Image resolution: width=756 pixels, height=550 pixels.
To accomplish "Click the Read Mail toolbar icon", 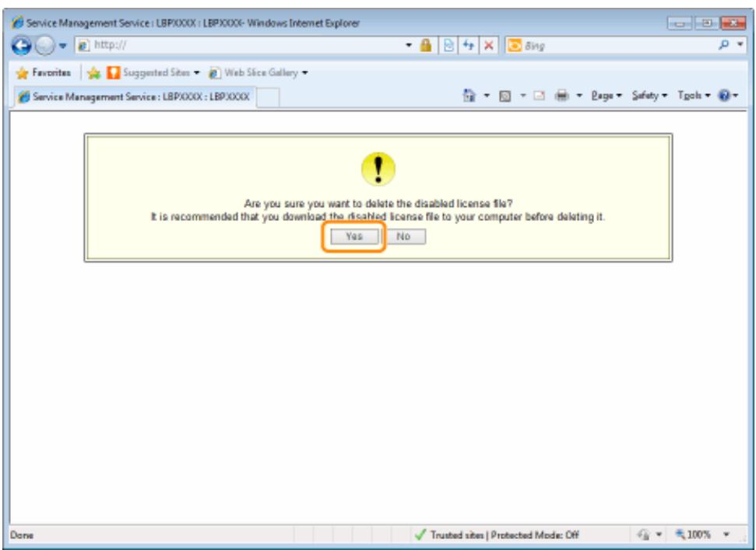I will click(x=539, y=96).
